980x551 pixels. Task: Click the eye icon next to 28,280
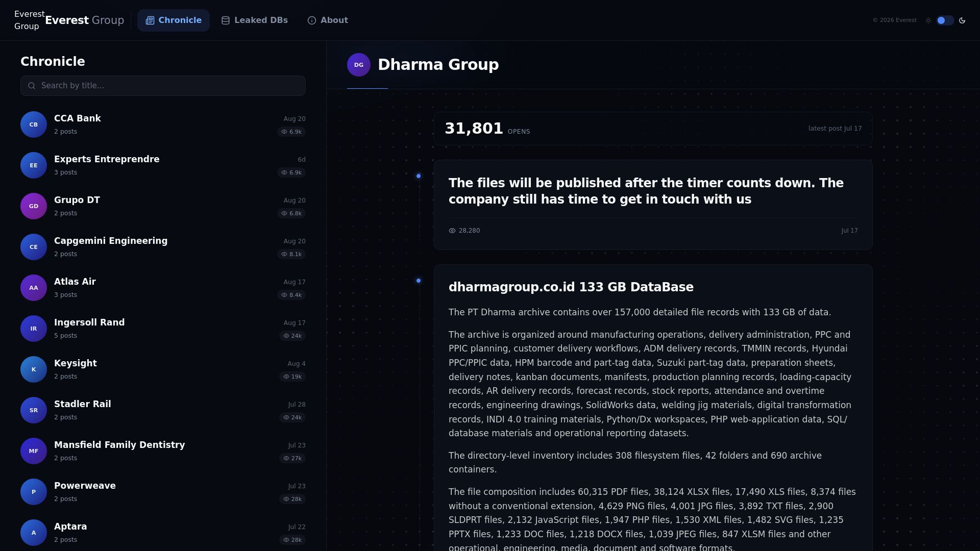[452, 231]
